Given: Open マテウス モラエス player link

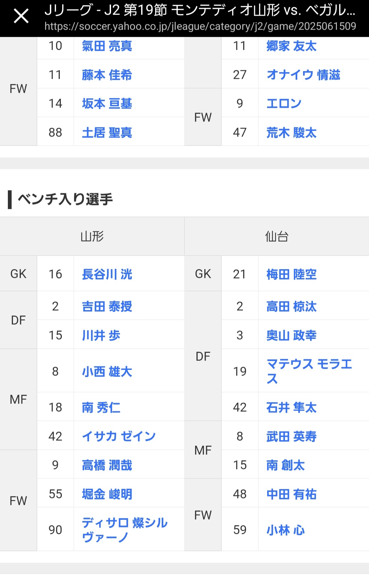Looking at the screenshot, I should pyautogui.click(x=309, y=371).
